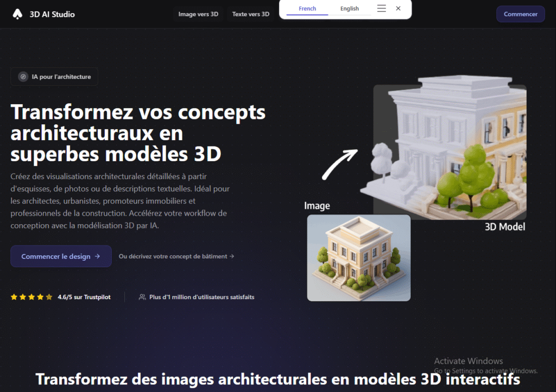This screenshot has width=556, height=392.
Task: Click the 4.6/5 sur Trustpilot text
Action: click(84, 297)
